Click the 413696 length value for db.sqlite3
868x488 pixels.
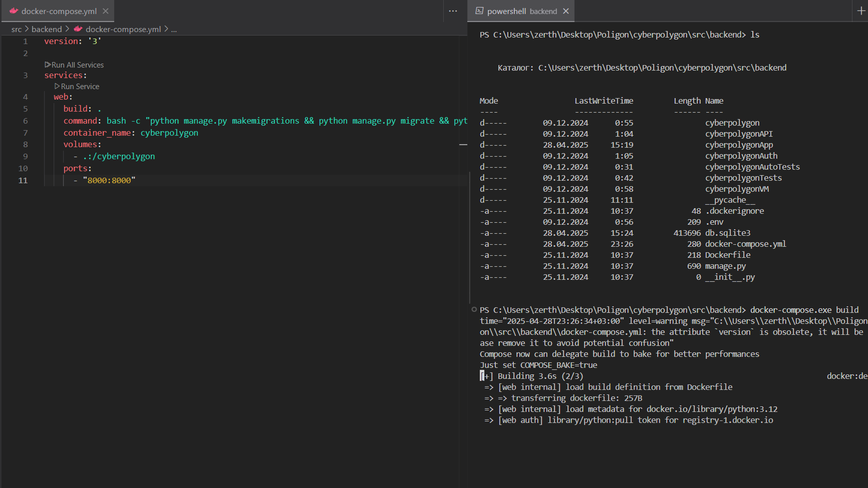pos(687,233)
